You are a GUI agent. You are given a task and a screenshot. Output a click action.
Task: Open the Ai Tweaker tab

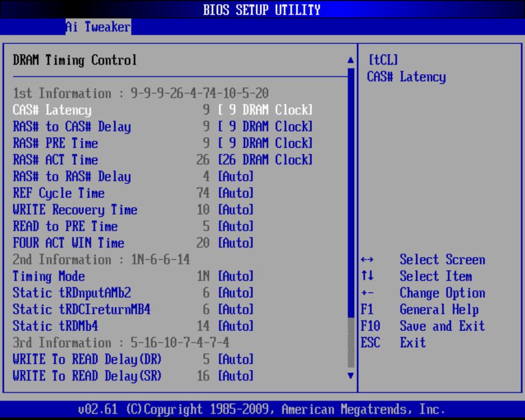98,27
